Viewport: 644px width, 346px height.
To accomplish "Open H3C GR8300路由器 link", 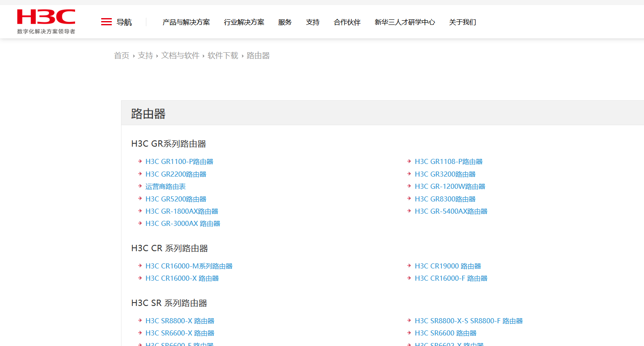I will (445, 199).
